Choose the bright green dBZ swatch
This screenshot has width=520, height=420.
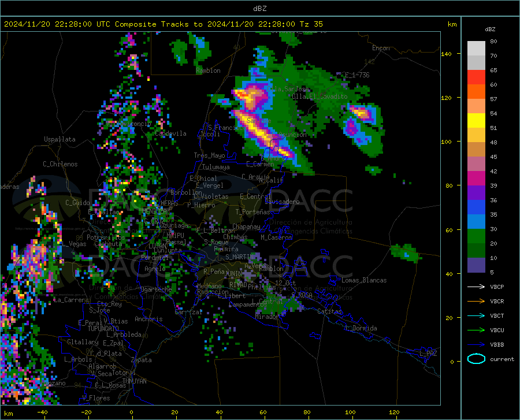pyautogui.click(x=476, y=236)
